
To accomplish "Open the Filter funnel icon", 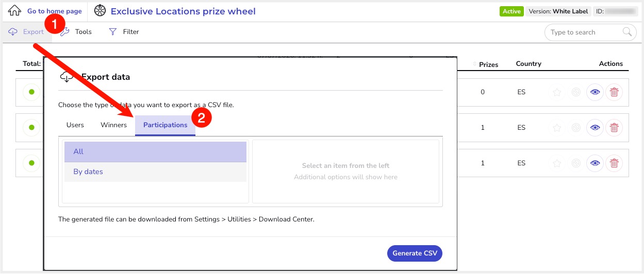I will pos(113,32).
